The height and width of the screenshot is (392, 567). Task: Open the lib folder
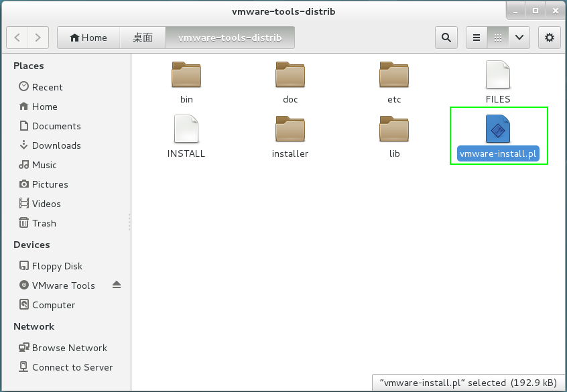click(x=394, y=129)
